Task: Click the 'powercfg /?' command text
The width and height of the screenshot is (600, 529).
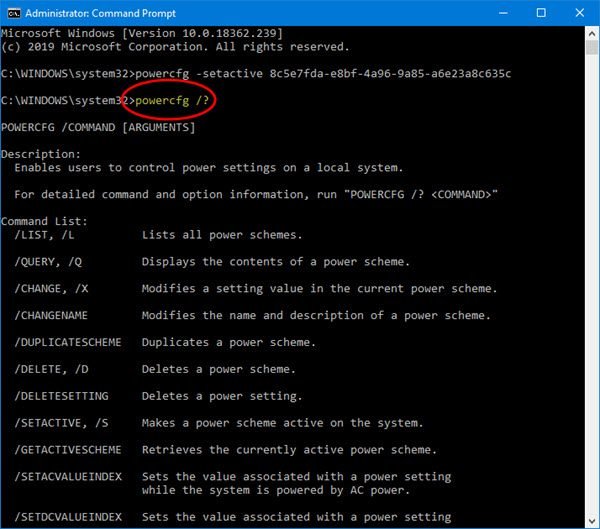Action: 172,101
